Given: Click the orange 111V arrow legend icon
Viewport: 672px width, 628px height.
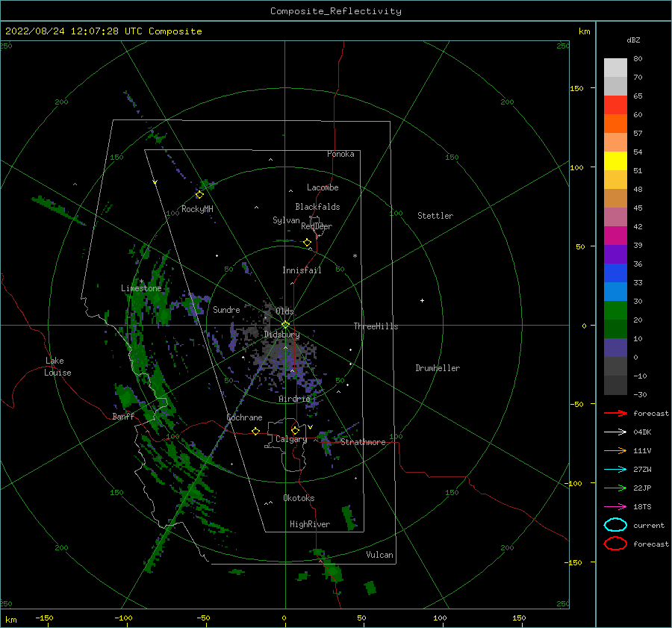Looking at the screenshot, I should (615, 450).
